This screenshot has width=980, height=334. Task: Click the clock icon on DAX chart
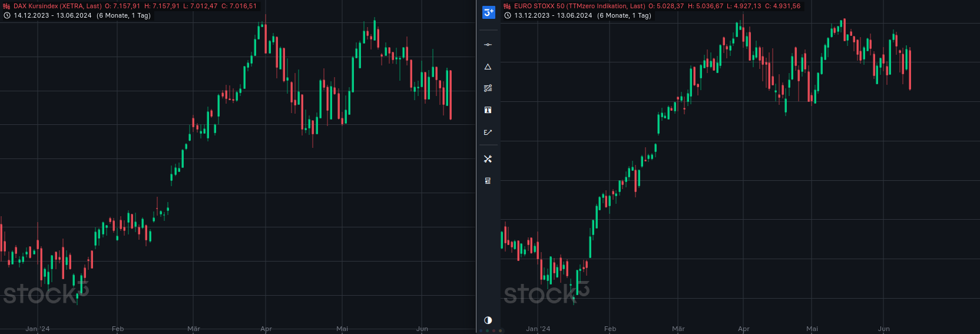pos(7,16)
